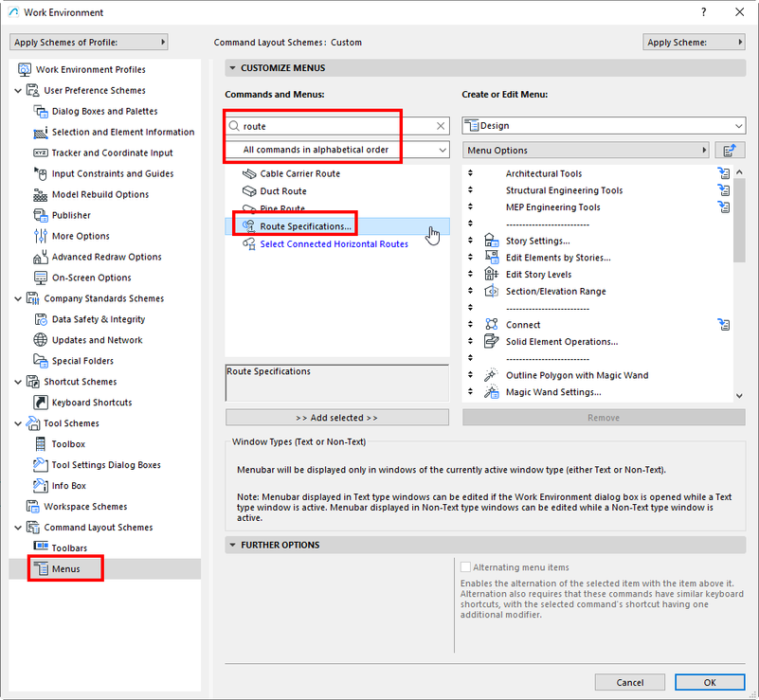Collapse Command Layout Schemes tree
The image size is (759, 700).
coord(18,528)
